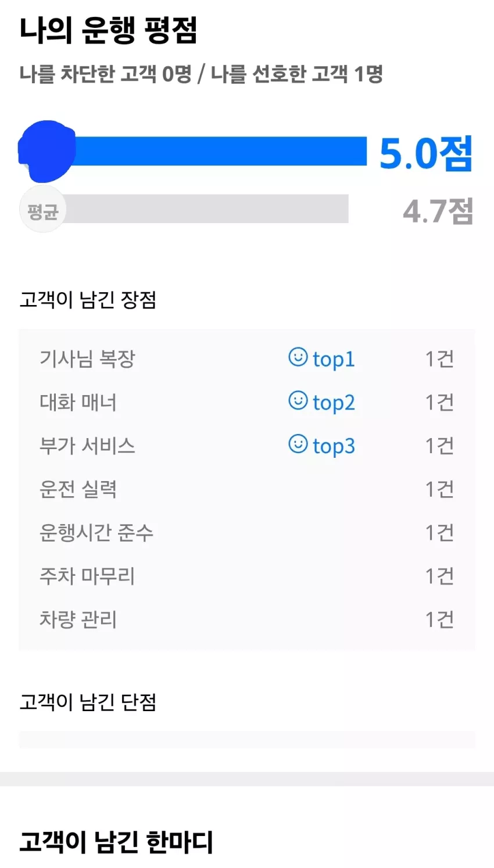Select the 대화 매너 row
The width and height of the screenshot is (494, 868).
click(247, 402)
